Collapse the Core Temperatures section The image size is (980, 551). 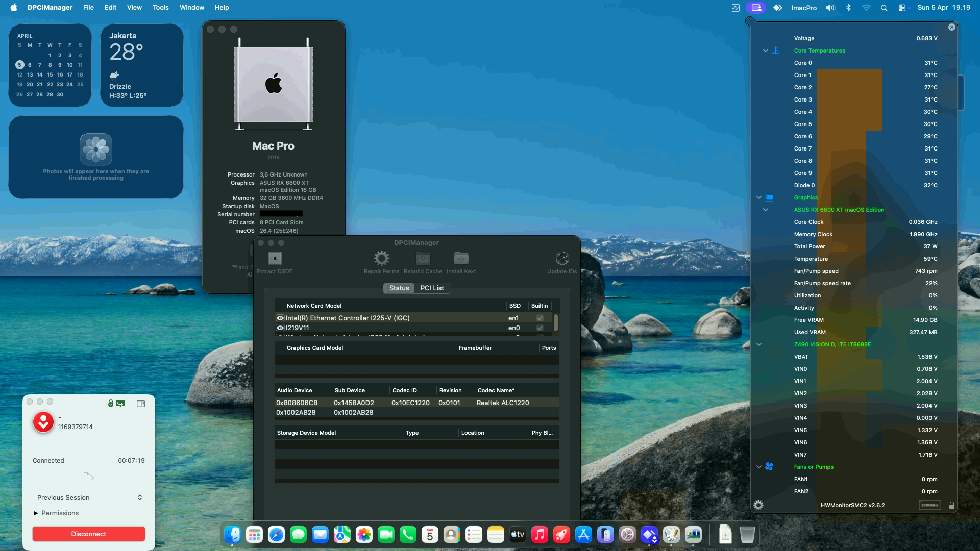coord(765,51)
